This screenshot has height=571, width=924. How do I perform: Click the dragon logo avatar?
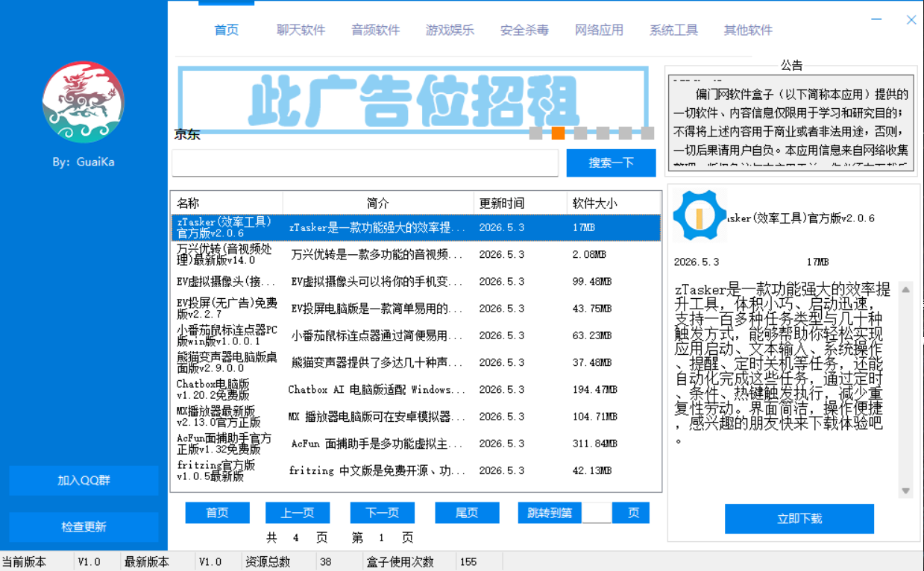pyautogui.click(x=83, y=102)
